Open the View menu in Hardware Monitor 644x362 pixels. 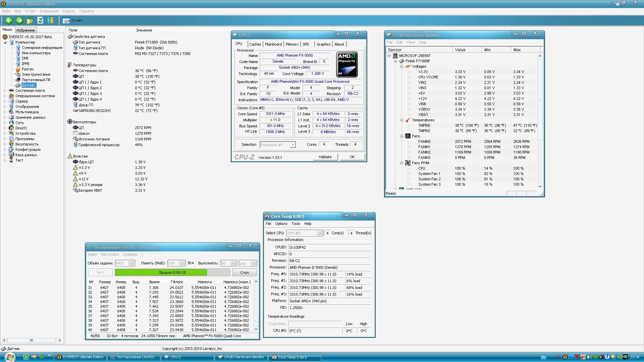pyautogui.click(x=411, y=42)
